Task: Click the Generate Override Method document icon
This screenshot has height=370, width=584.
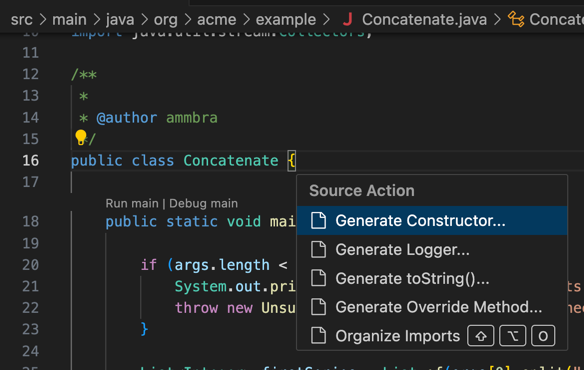Action: click(x=318, y=307)
